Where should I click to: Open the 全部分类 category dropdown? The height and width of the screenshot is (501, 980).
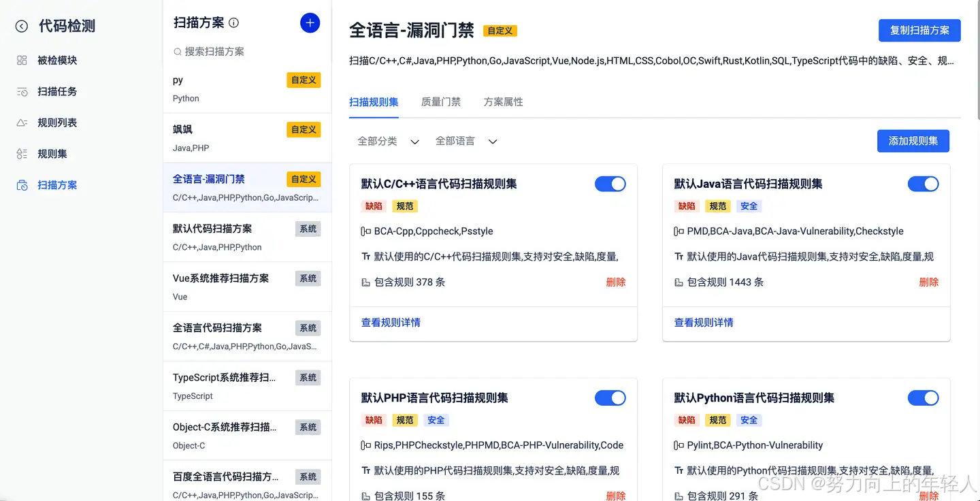tap(389, 141)
